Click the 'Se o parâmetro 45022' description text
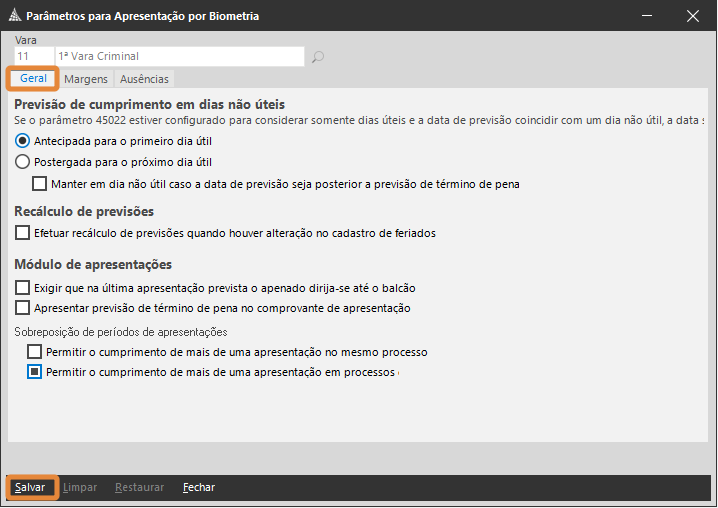This screenshot has width=718, height=508. click(359, 120)
